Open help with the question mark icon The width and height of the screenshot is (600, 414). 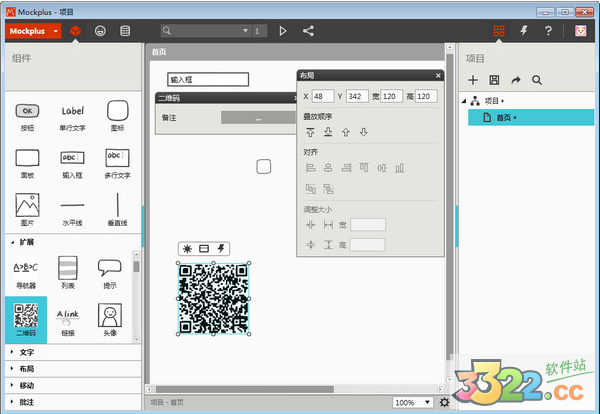548,31
